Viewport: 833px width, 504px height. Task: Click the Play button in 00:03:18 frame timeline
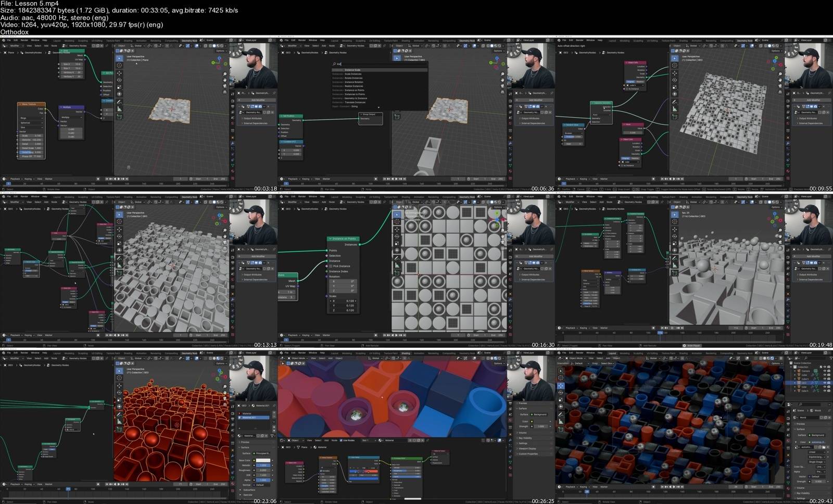(119, 179)
